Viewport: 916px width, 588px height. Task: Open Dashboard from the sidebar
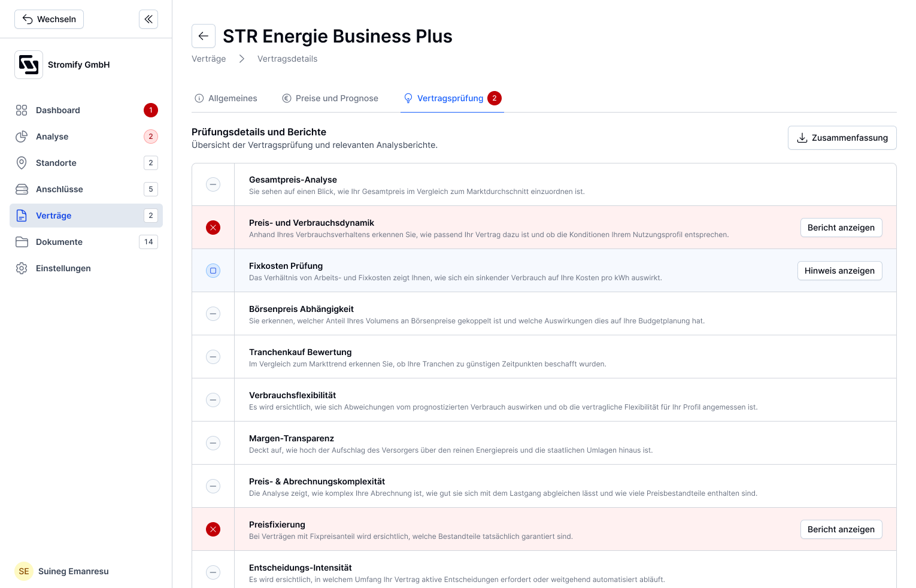(x=86, y=110)
